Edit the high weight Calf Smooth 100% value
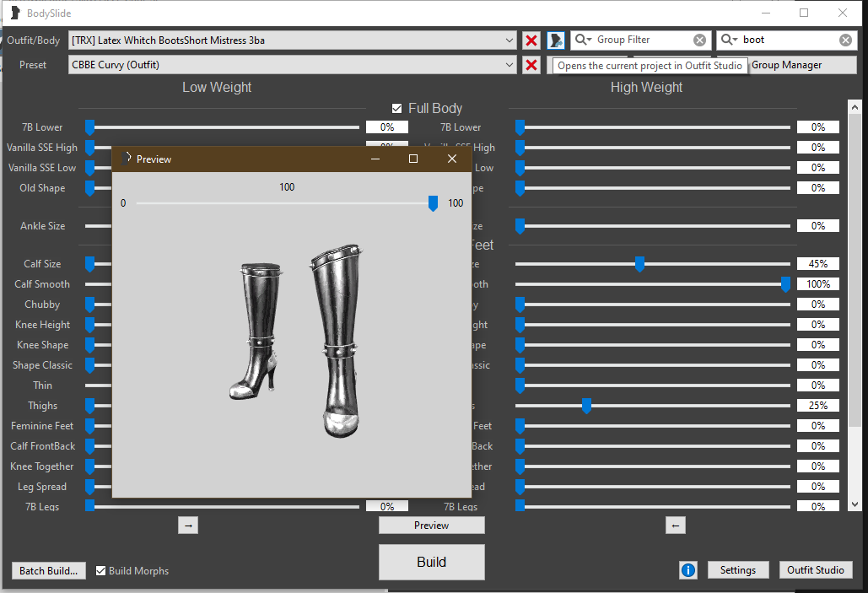The width and height of the screenshot is (868, 593). (x=818, y=284)
